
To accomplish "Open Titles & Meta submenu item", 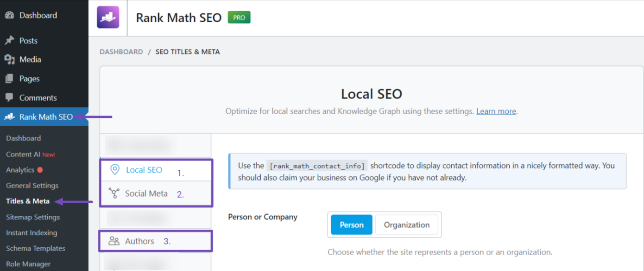I will coord(28,201).
